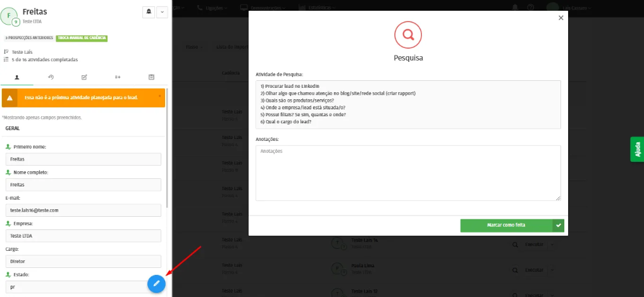Click the search icon in Teste Lais 14 row
The width and height of the screenshot is (644, 297).
[515, 245]
